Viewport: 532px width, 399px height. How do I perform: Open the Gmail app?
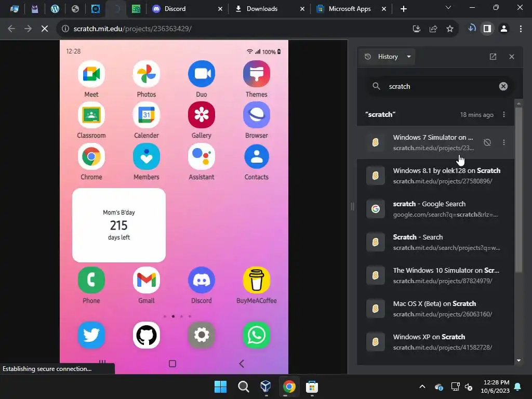146,280
